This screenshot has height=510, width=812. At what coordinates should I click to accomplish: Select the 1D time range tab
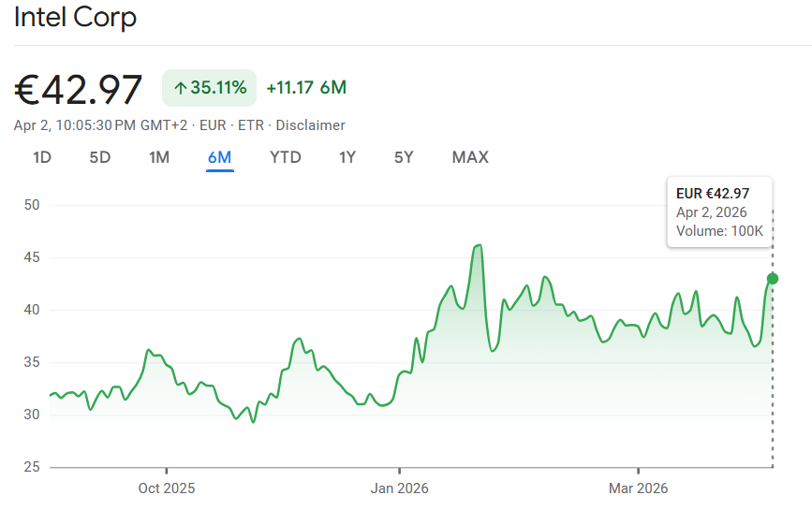[42, 157]
